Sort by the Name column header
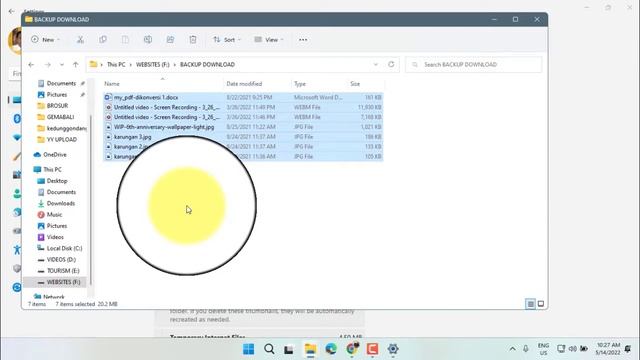The width and height of the screenshot is (640, 360). pos(112,84)
